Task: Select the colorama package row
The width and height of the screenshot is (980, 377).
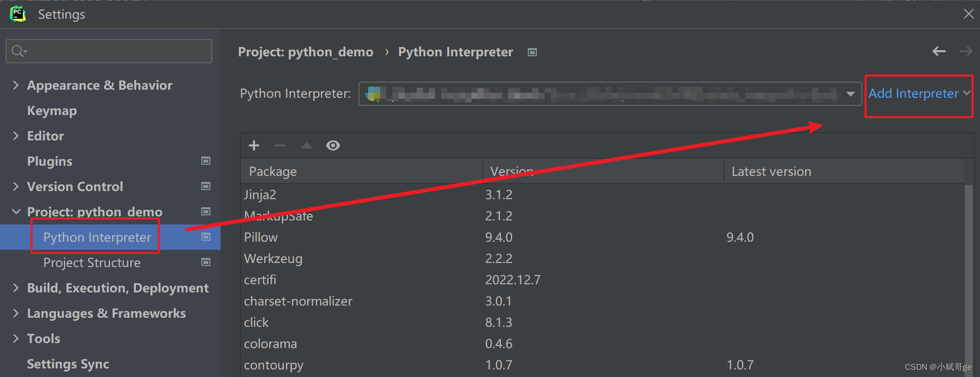Action: (602, 344)
